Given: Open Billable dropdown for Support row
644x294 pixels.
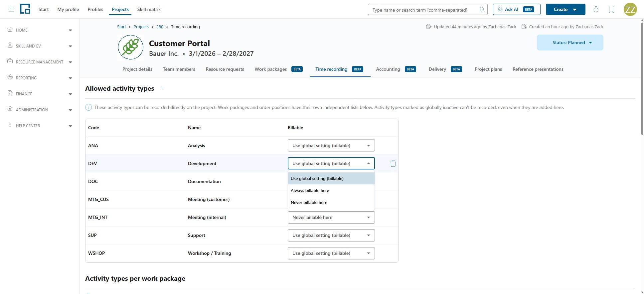Looking at the screenshot, I should tap(331, 235).
